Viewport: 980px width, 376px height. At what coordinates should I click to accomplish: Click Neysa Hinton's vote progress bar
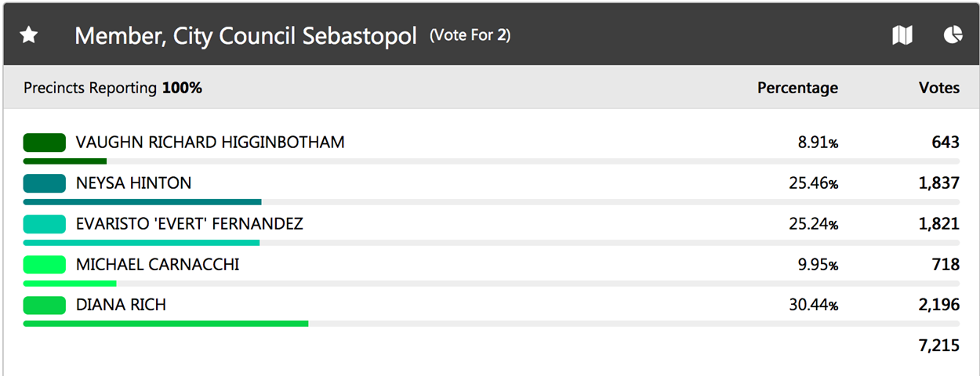point(492,201)
